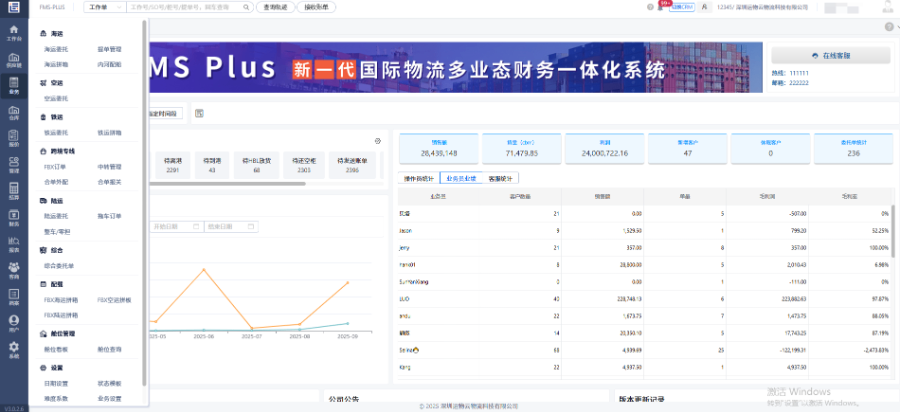Viewport: 900px width, 412px height.
Task: Click the search magnifier icon in top bar
Action: click(247, 7)
